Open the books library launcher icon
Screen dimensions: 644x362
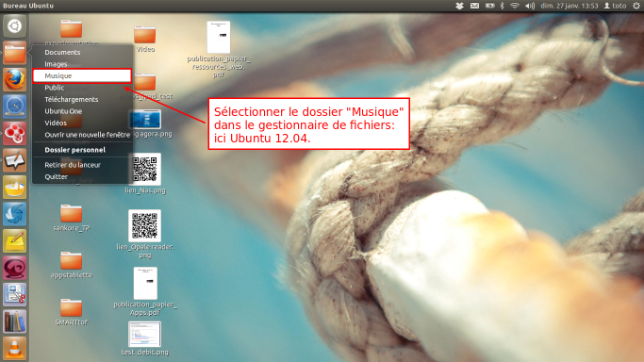coord(14,321)
